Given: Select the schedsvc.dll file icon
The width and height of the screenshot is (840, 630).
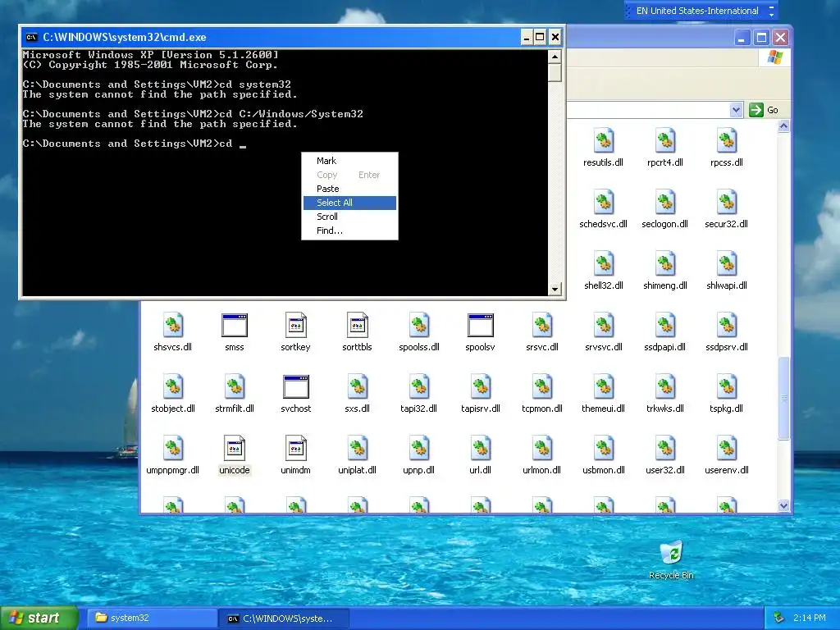Looking at the screenshot, I should (604, 203).
